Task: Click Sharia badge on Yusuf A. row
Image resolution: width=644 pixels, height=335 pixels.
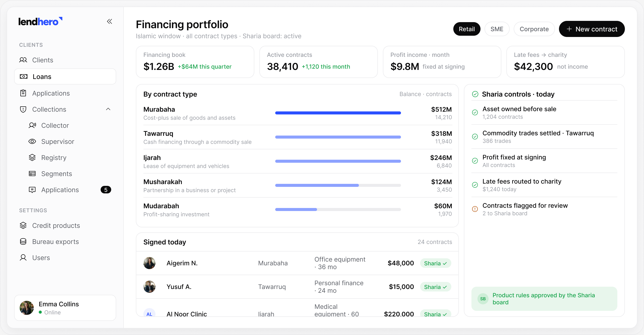Action: (x=435, y=287)
